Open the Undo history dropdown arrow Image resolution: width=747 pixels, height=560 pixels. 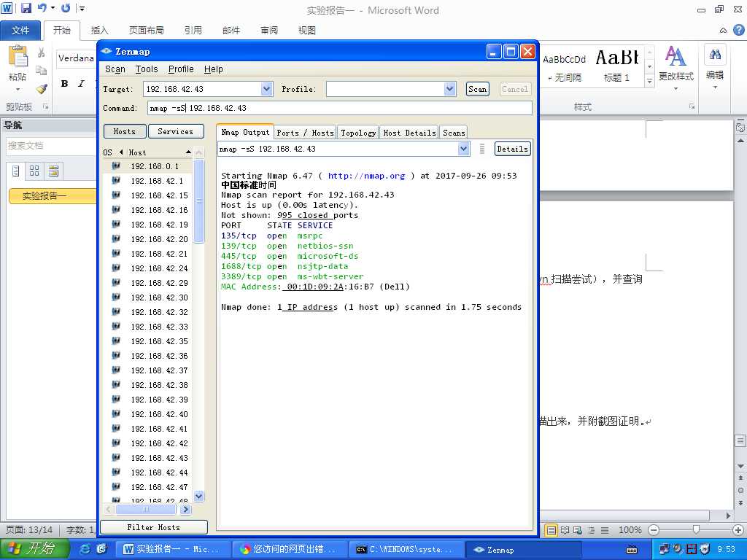(53, 8)
